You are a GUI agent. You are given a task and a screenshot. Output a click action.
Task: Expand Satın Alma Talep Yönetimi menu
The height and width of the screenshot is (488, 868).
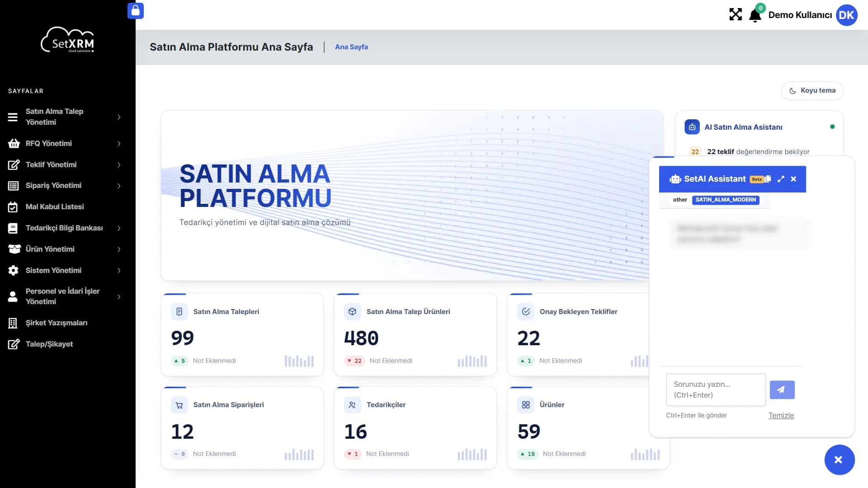click(x=64, y=117)
